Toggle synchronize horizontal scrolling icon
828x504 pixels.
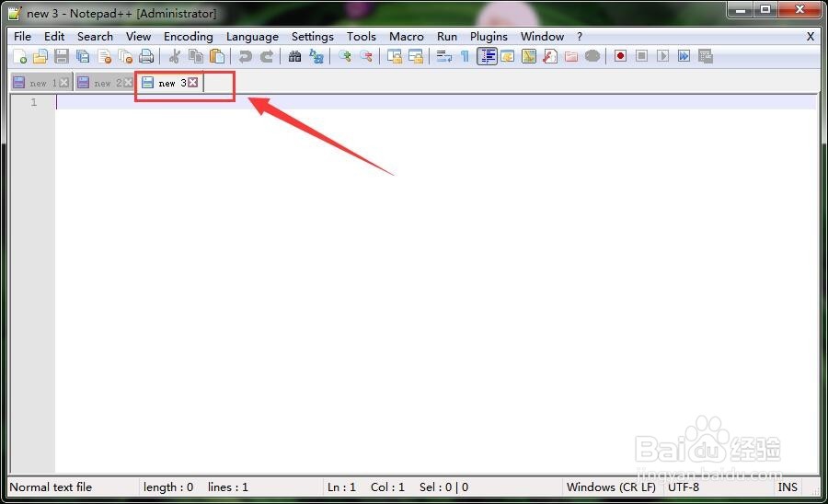(x=416, y=56)
